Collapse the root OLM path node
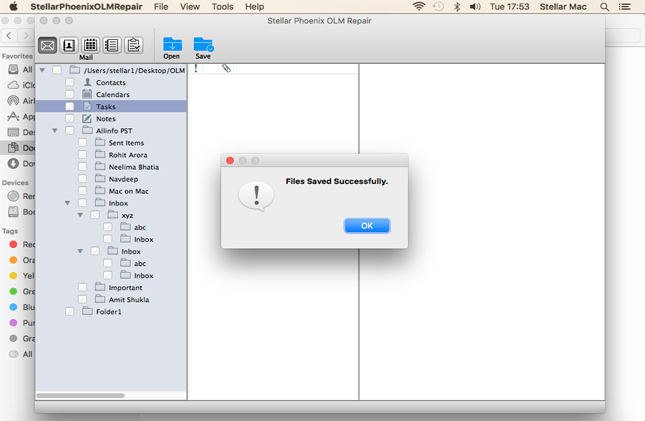The height and width of the screenshot is (421, 645). (43, 71)
